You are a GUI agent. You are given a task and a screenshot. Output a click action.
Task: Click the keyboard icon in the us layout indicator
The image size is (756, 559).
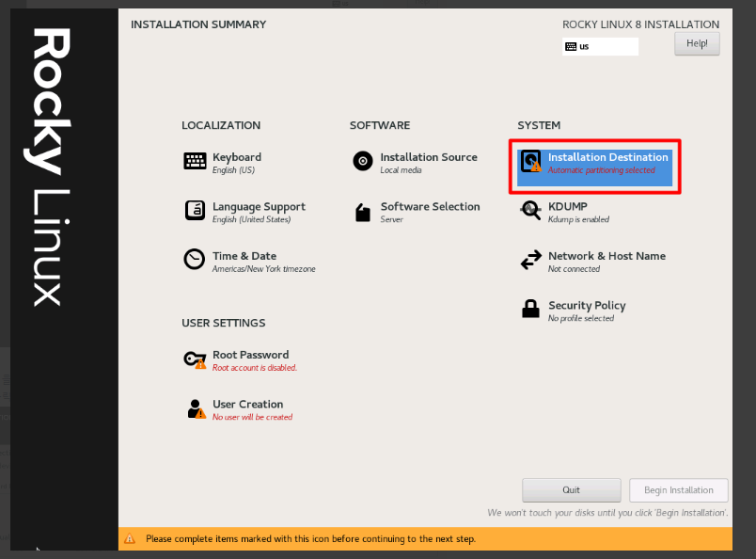(x=571, y=46)
